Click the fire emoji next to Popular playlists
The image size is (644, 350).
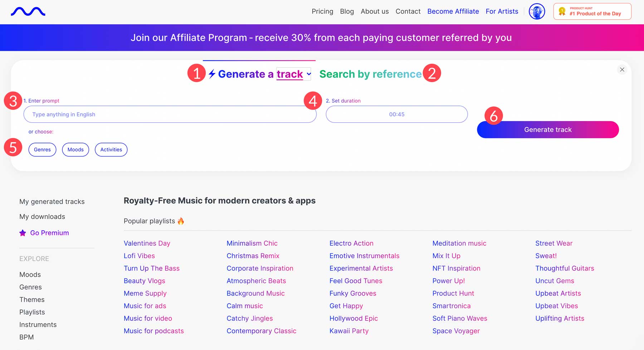click(180, 221)
